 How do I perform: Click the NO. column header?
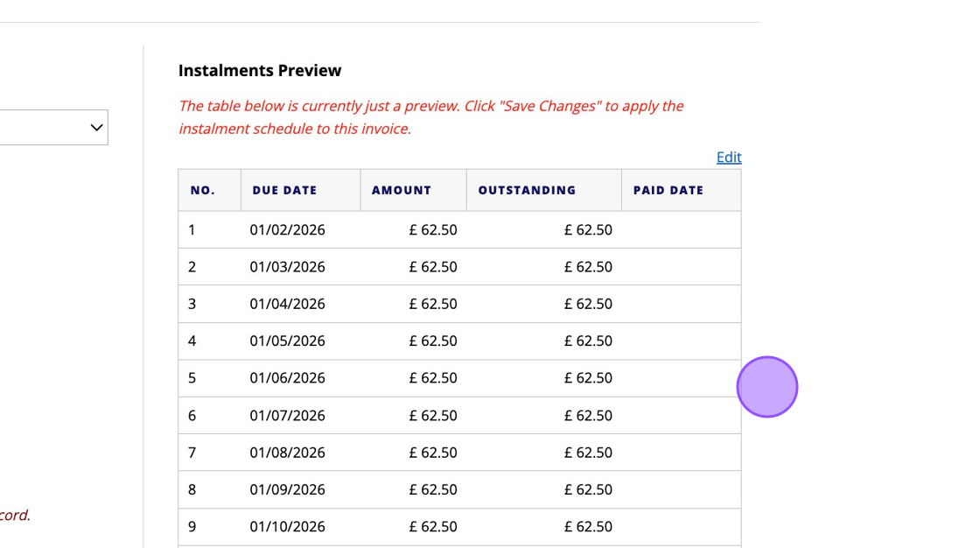(202, 190)
